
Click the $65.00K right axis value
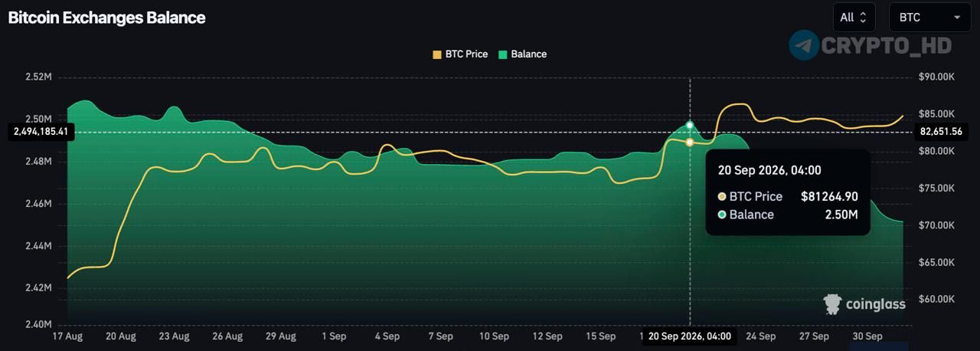pos(937,263)
